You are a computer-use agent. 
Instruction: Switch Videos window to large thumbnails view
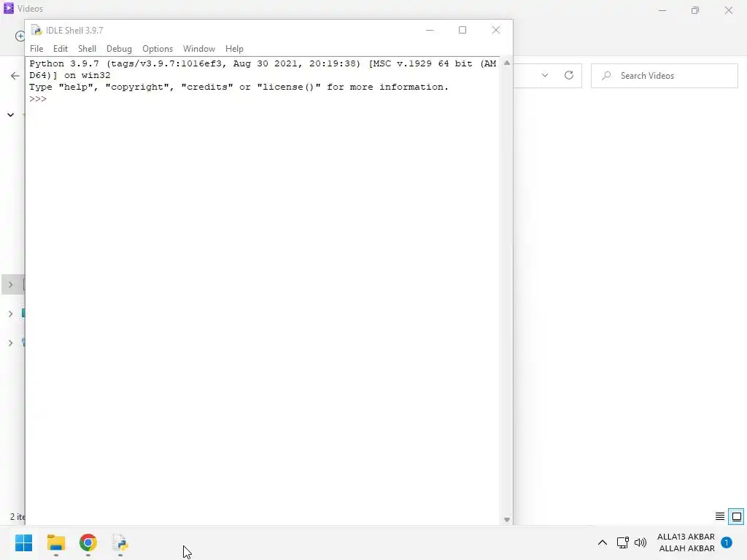[x=737, y=516]
